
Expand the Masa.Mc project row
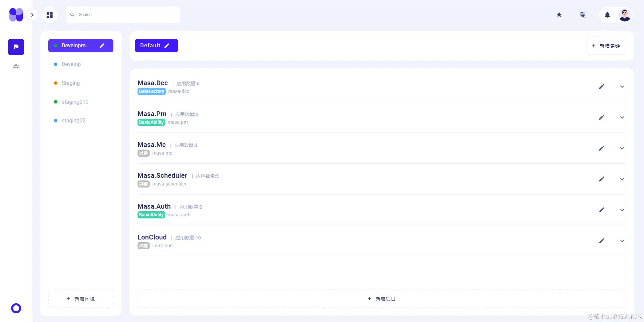(x=622, y=148)
